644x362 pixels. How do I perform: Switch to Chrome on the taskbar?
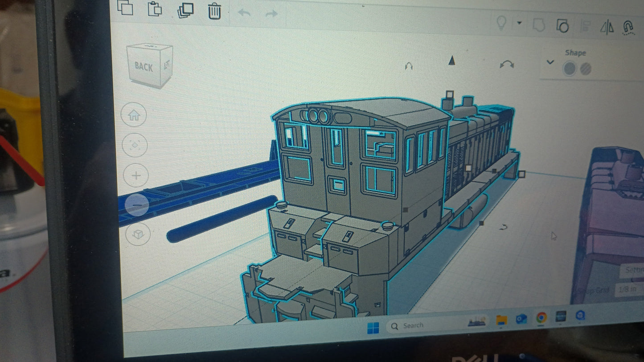[x=541, y=317]
